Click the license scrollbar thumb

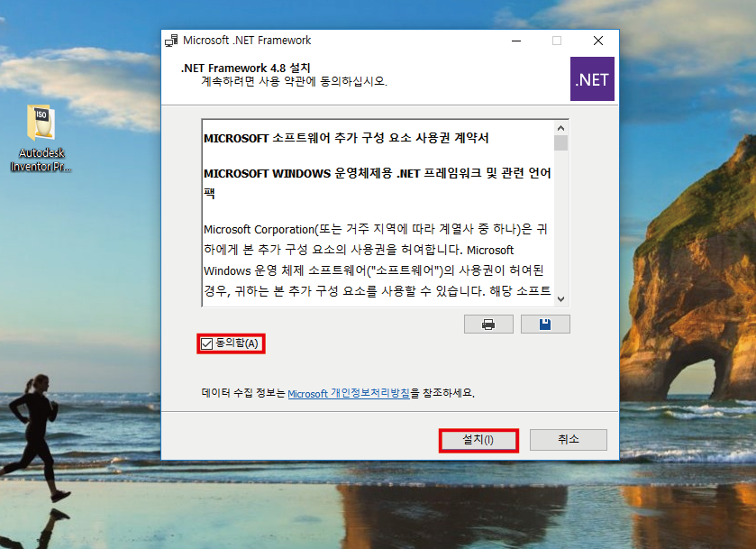click(560, 143)
